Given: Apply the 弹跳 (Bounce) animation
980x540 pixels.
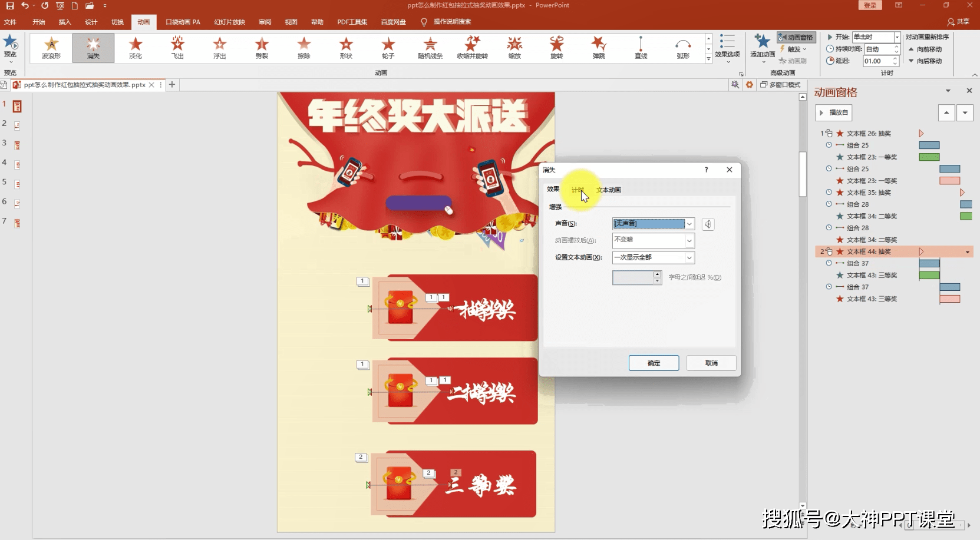Looking at the screenshot, I should [599, 48].
